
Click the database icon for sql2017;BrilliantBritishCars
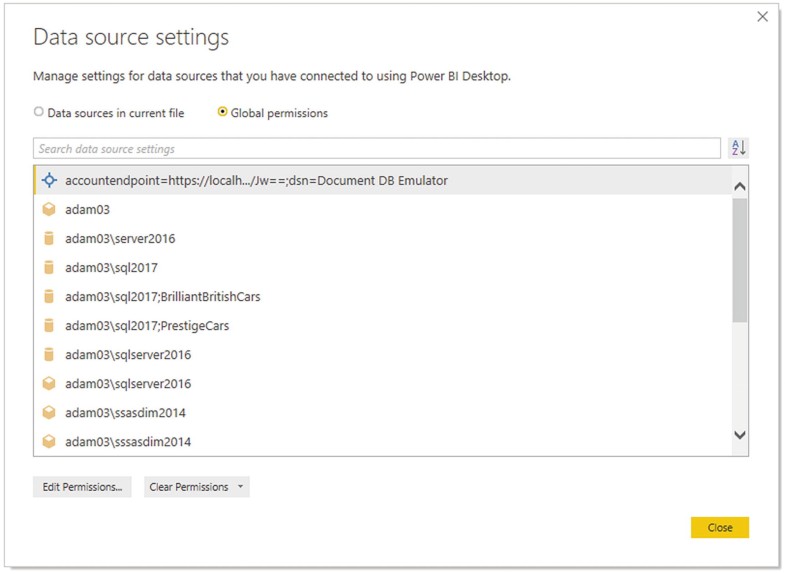coord(49,296)
